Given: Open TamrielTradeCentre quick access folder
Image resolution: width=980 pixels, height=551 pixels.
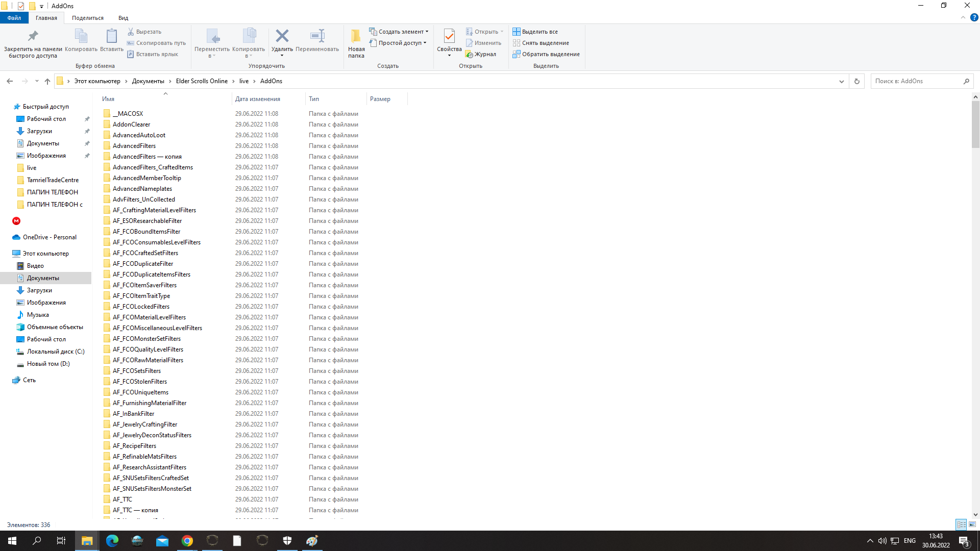Looking at the screenshot, I should (53, 180).
